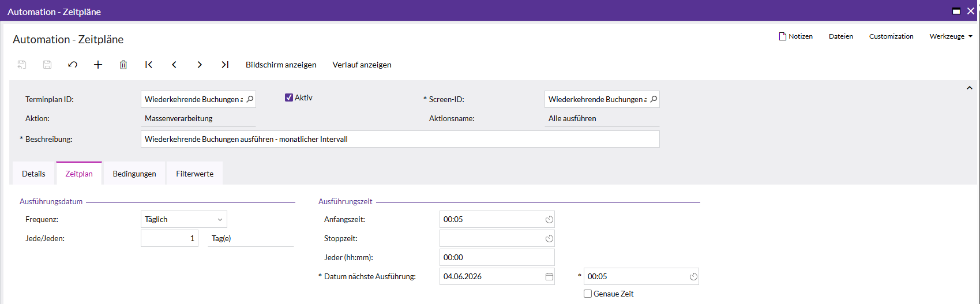980x304 pixels.
Task: Click Verlauf anzeigen button
Action: pos(362,65)
